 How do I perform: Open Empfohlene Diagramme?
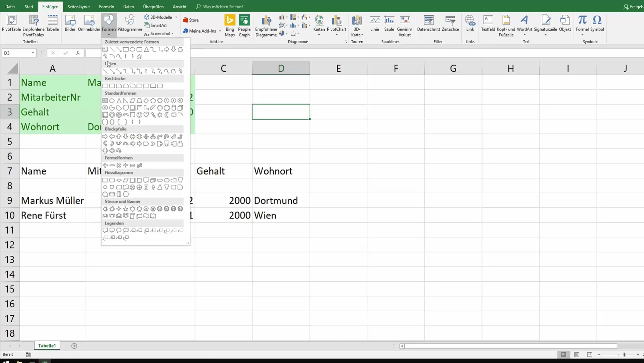266,26
